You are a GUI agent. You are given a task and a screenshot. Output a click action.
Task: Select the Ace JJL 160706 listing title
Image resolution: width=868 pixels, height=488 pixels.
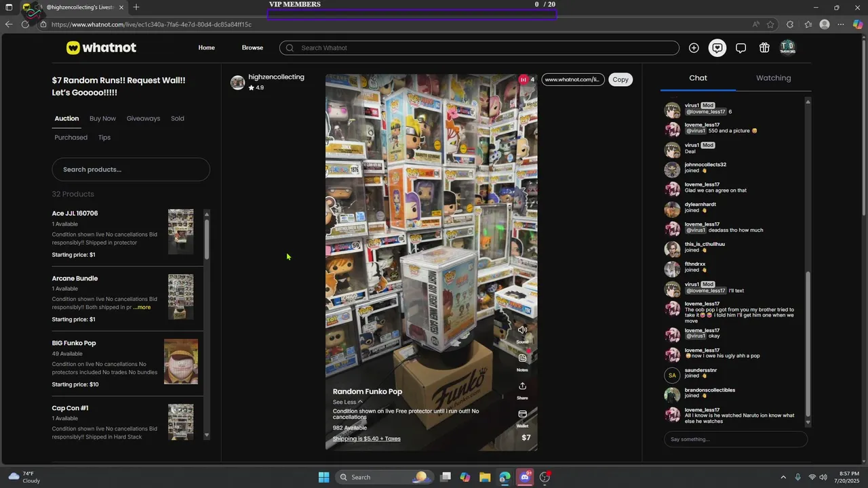click(x=75, y=213)
